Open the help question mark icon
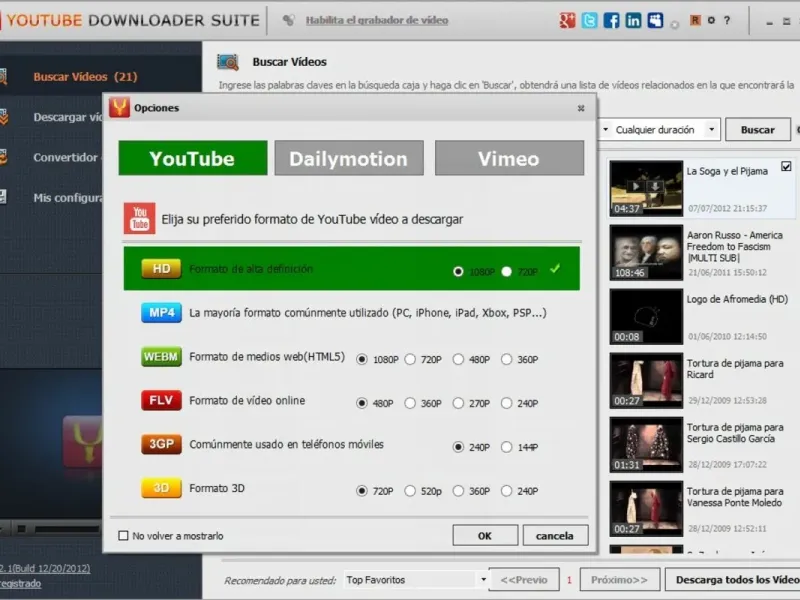Image resolution: width=800 pixels, height=600 pixels. (727, 20)
